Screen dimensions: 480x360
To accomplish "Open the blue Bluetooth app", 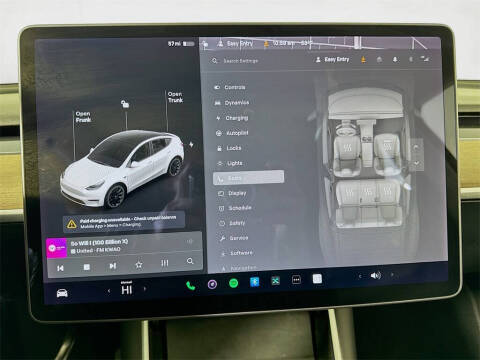I will point(255,282).
